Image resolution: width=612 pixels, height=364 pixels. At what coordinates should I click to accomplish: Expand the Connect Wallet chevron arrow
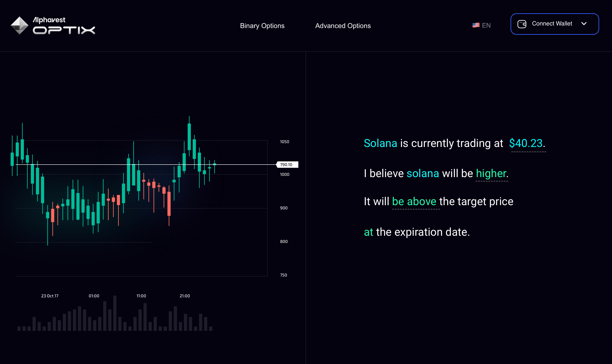pyautogui.click(x=584, y=24)
